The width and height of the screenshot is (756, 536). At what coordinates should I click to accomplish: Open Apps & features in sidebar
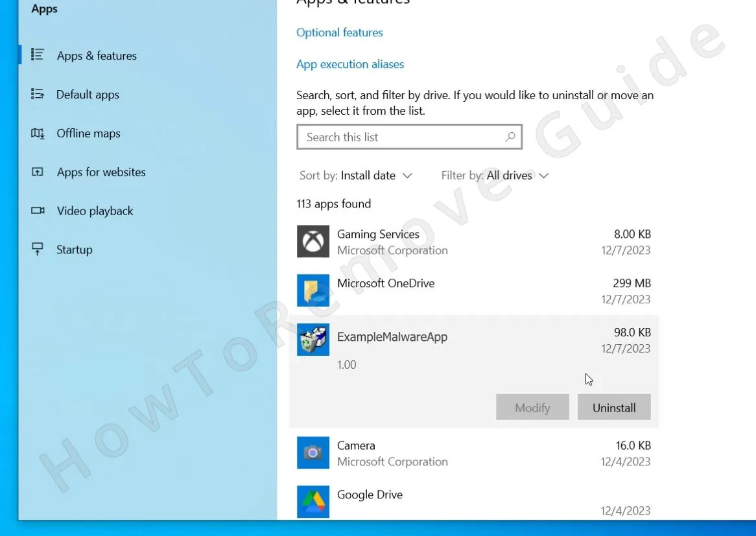(97, 56)
